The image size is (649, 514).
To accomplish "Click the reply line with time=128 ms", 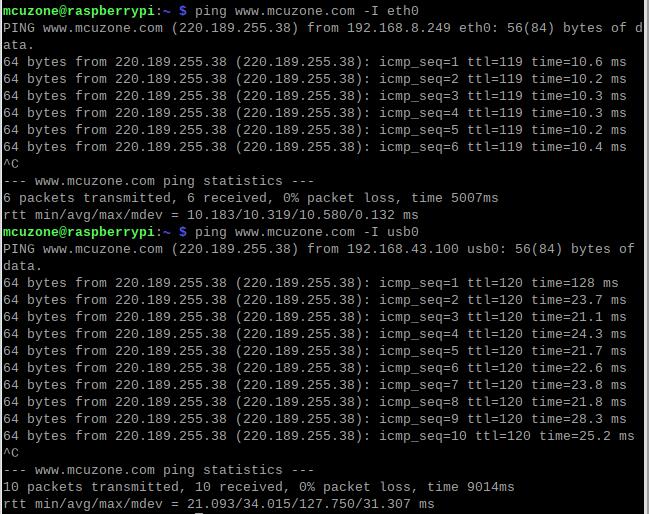I will click(310, 283).
